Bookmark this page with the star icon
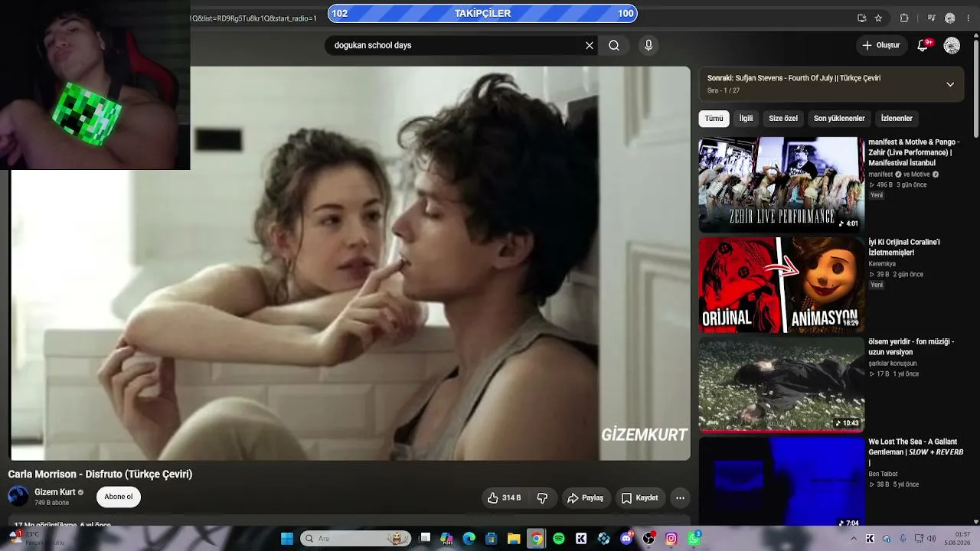980x551 pixels. (x=878, y=18)
